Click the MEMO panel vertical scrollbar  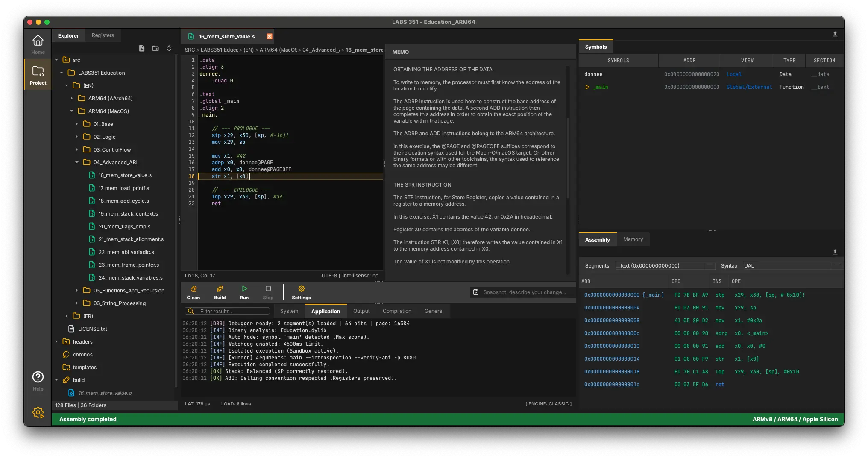pyautogui.click(x=568, y=158)
